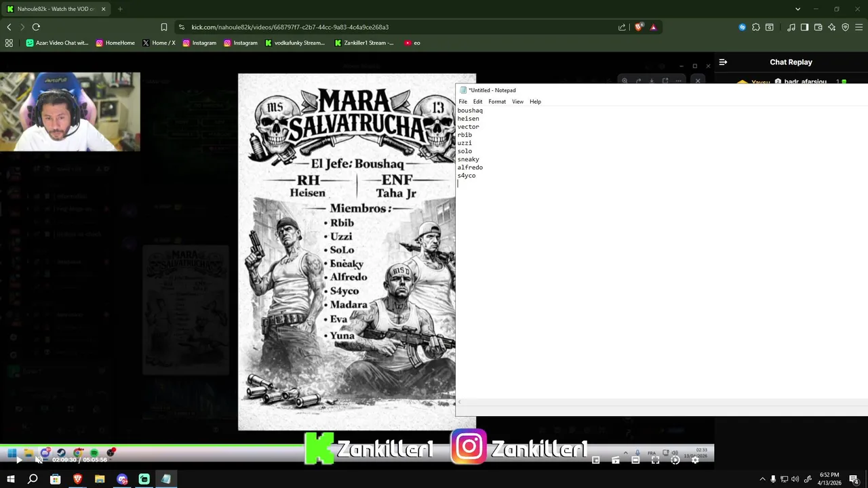868x488 pixels.
Task: Toggle theater mode in the video player
Action: coord(635,460)
